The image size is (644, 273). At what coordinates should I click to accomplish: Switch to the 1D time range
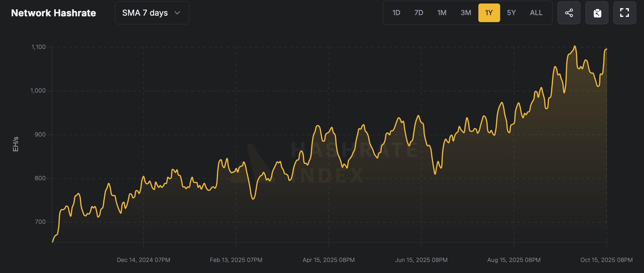396,13
